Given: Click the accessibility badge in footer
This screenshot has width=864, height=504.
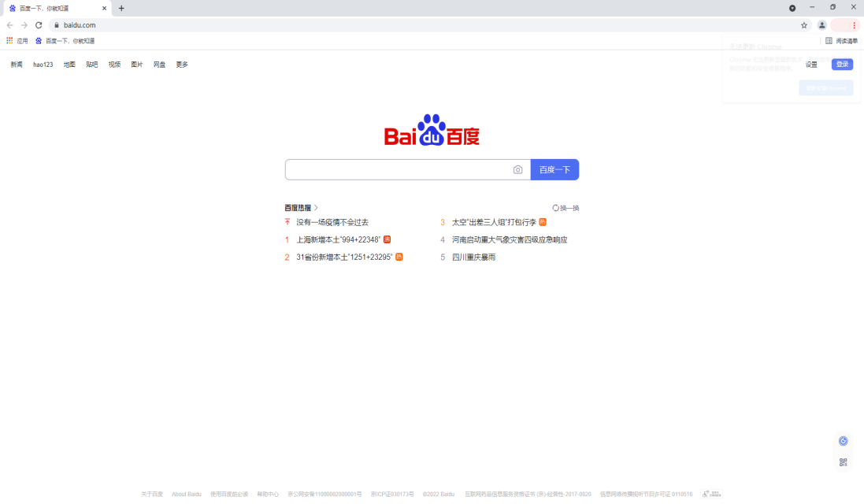Looking at the screenshot, I should [x=712, y=494].
